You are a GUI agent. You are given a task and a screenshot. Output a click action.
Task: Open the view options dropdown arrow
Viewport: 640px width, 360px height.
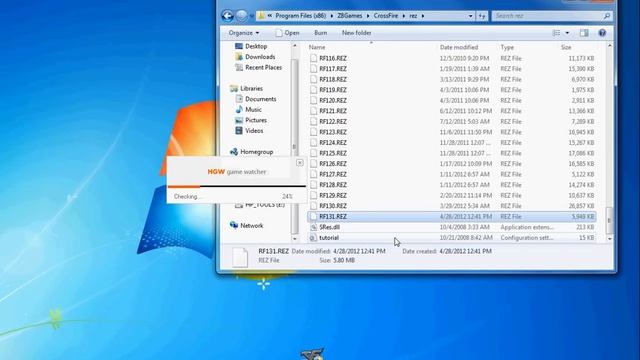click(x=567, y=33)
